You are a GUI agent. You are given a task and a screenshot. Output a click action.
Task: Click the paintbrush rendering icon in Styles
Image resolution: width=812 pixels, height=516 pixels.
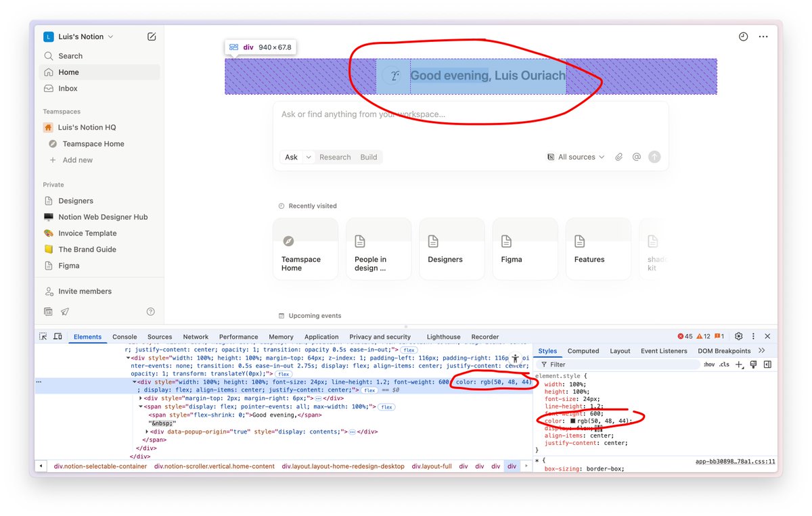click(752, 365)
